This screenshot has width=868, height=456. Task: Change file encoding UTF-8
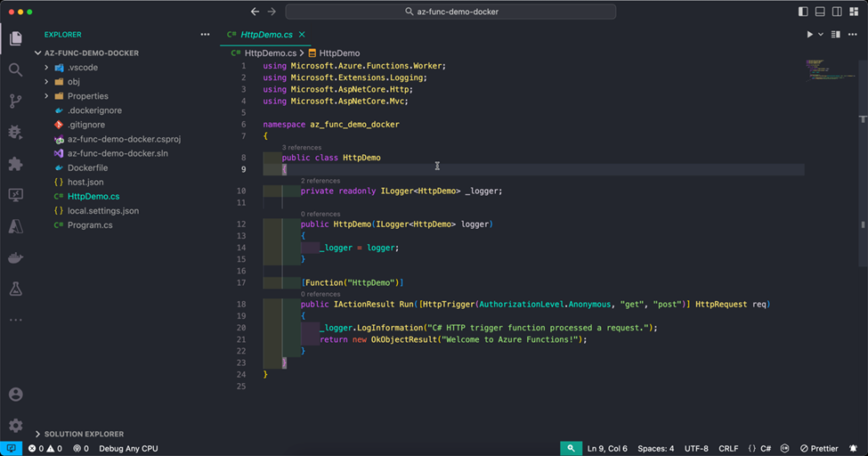(x=696, y=448)
